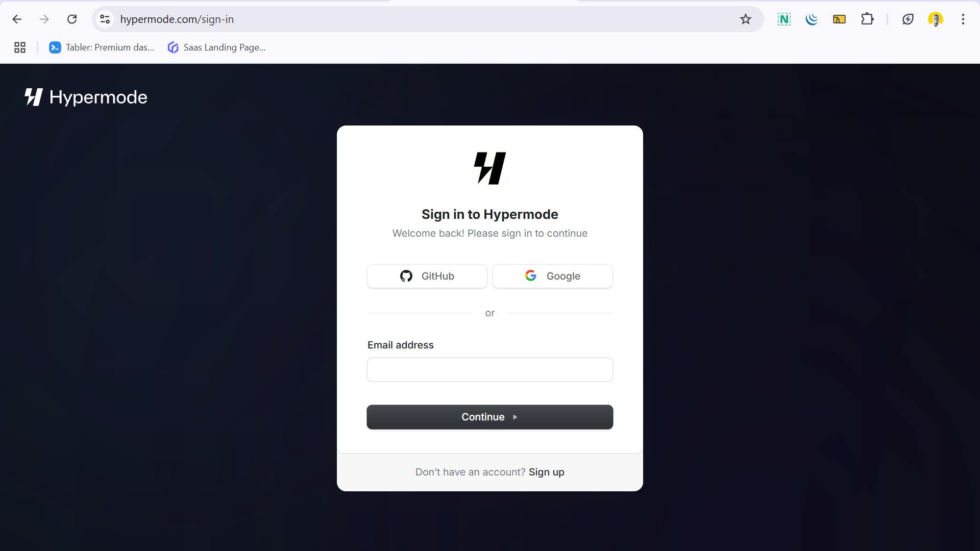Click the browser profile avatar icon
Image resolution: width=980 pixels, height=551 pixels.
coord(936,19)
